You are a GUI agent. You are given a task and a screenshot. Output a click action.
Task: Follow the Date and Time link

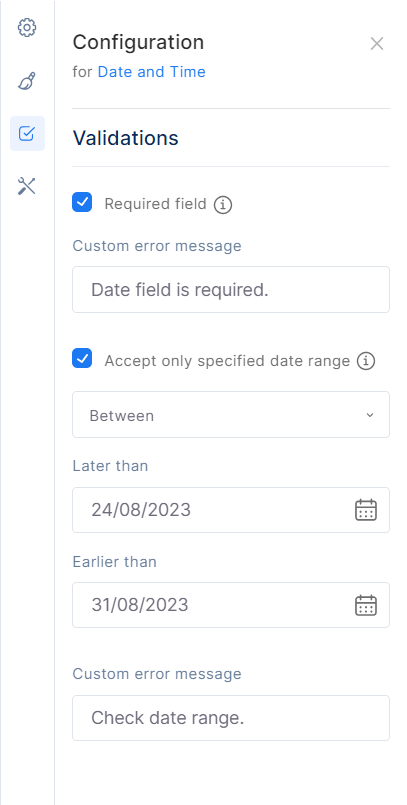tap(151, 72)
